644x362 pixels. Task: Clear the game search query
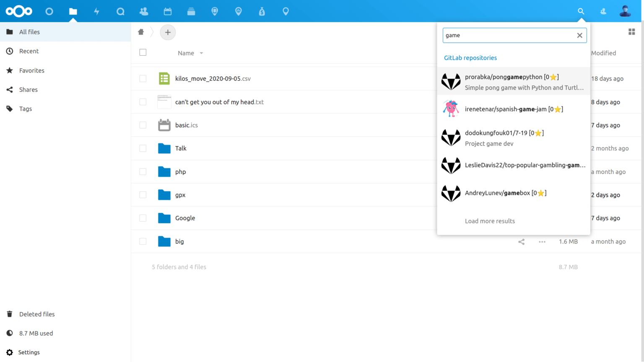579,35
